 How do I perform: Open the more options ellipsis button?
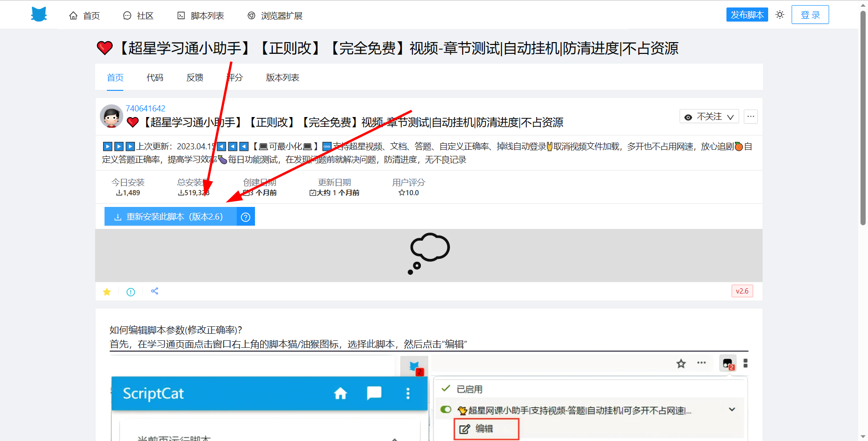751,117
